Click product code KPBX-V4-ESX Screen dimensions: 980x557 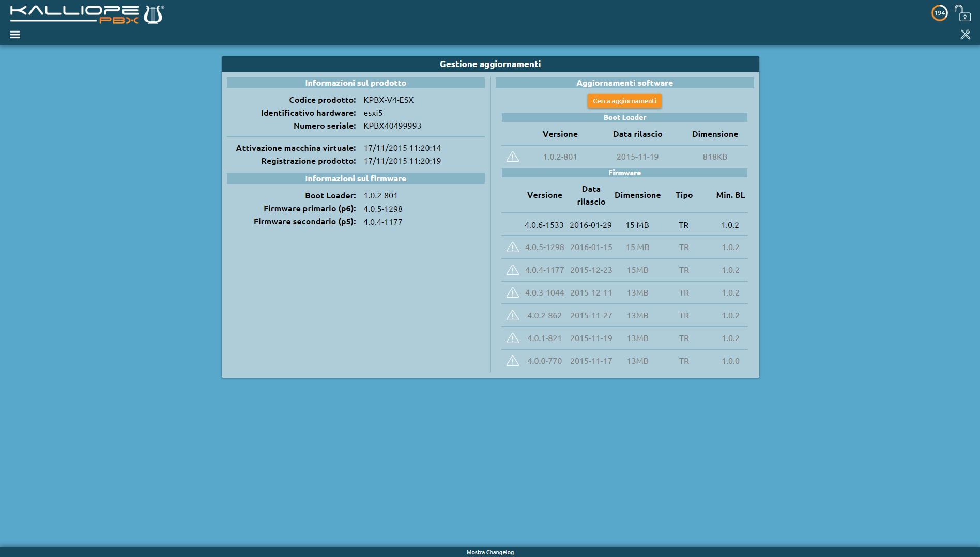[389, 100]
